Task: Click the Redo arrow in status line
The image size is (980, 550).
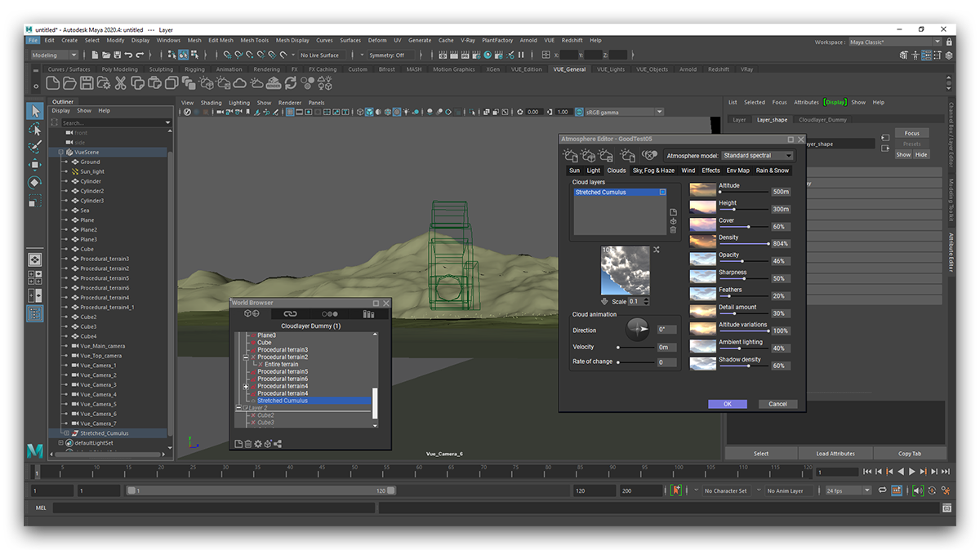Action: click(140, 55)
